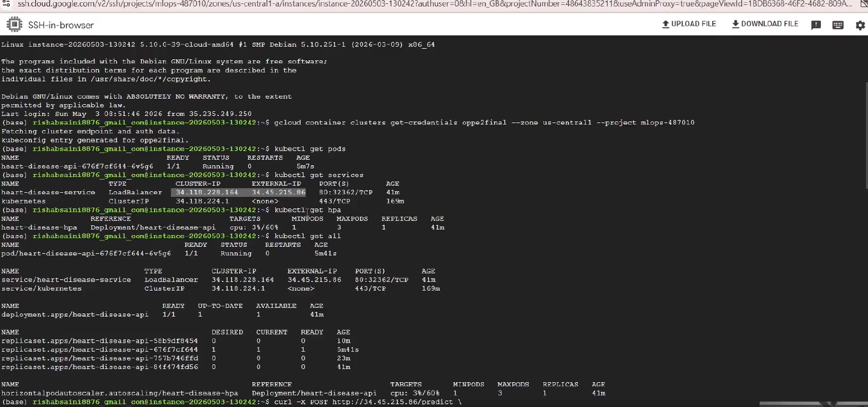Screen dimensions: 868x407
Task: Click pod name heart-disease-api-676f7cf644-6v5g6 in first listing
Action: (x=77, y=166)
